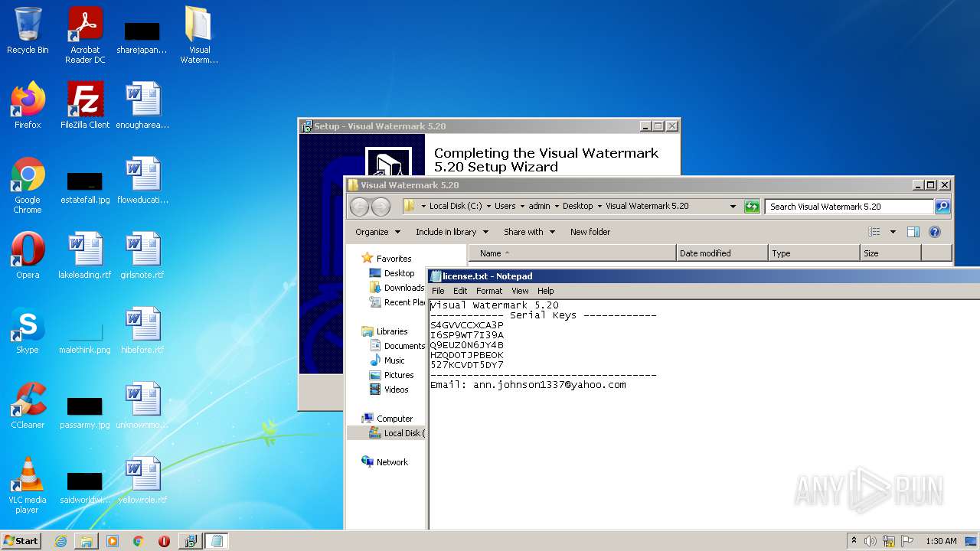Image resolution: width=980 pixels, height=551 pixels.
Task: Open the Organize dropdown menu
Action: [x=377, y=232]
